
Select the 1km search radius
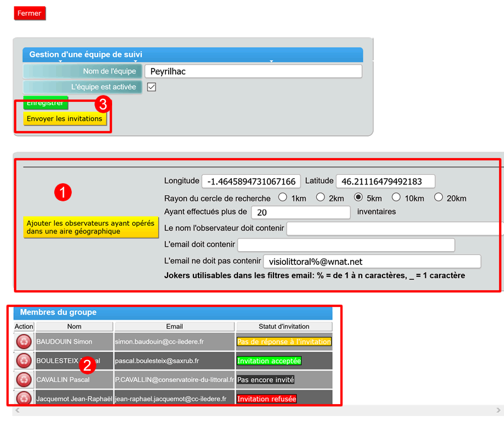coord(283,197)
